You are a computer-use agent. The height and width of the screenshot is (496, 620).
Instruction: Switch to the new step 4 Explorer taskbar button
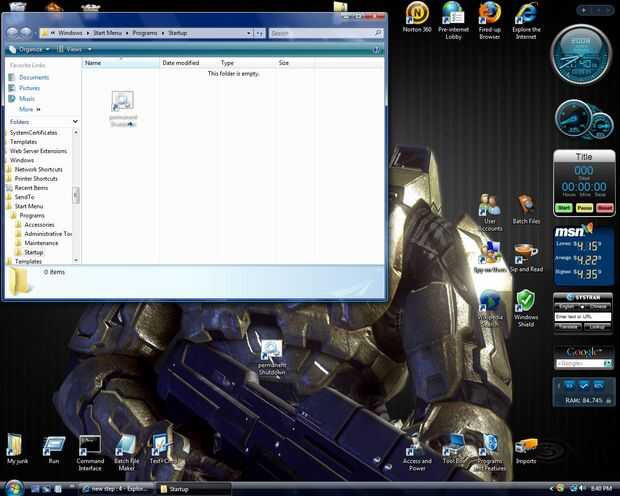[x=117, y=489]
